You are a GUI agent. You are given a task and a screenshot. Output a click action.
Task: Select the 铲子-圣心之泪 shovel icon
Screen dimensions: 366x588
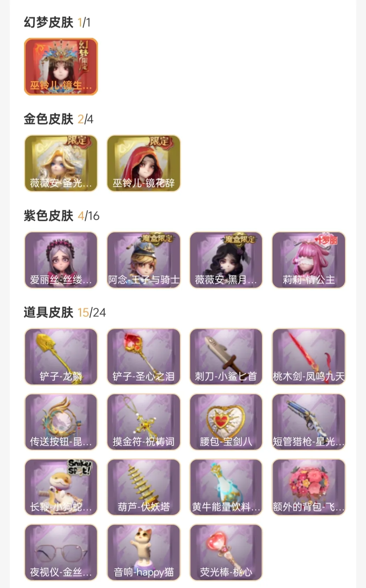click(x=144, y=357)
